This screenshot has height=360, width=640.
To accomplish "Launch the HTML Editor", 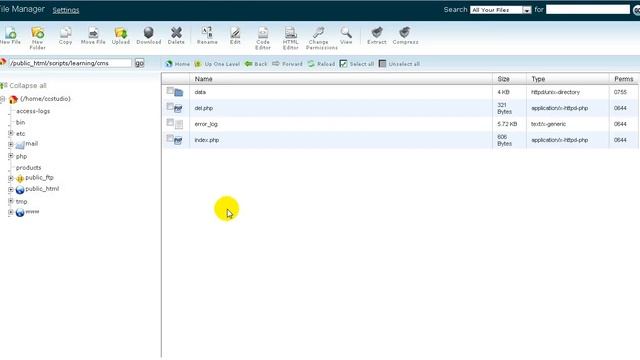I will pyautogui.click(x=291, y=38).
